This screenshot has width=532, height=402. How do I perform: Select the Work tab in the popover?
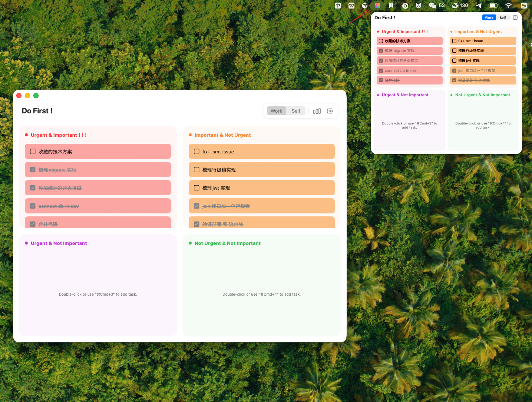pos(489,17)
